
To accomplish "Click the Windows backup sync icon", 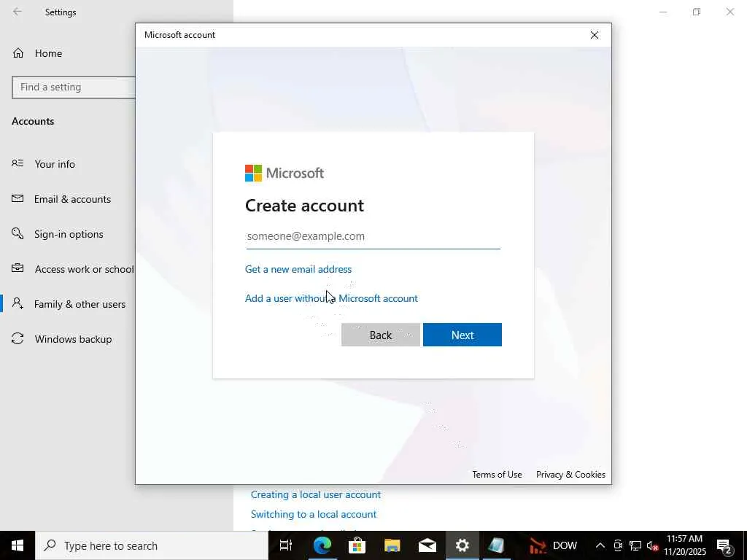I will tap(18, 338).
